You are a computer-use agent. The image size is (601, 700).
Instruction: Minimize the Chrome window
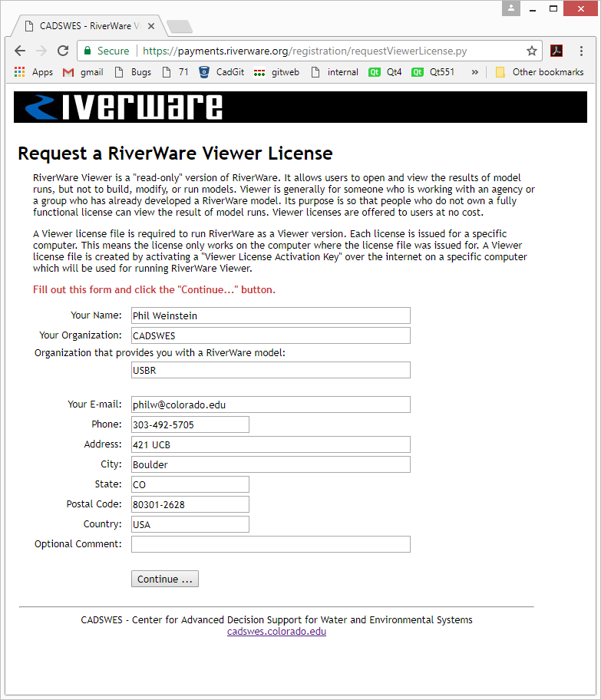point(533,8)
